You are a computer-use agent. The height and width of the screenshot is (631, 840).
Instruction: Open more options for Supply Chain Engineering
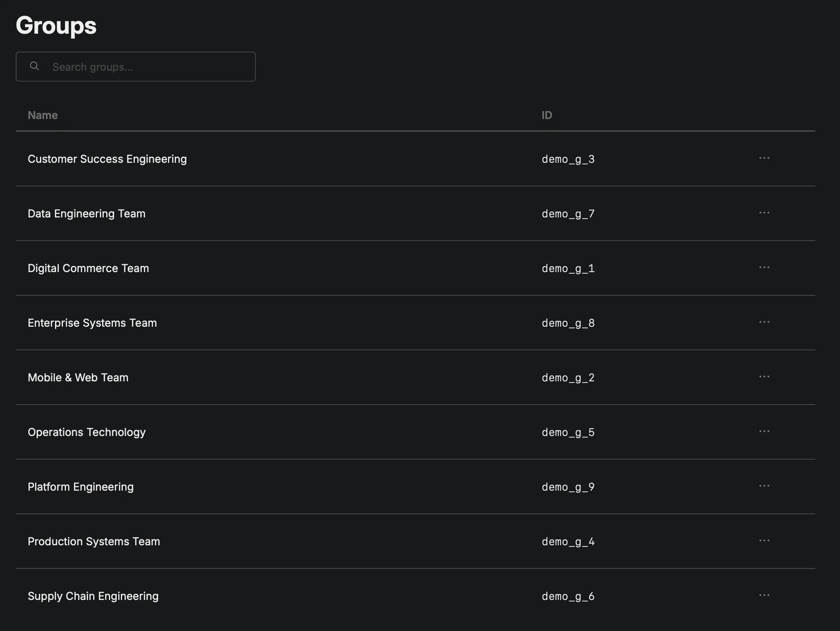coord(764,595)
